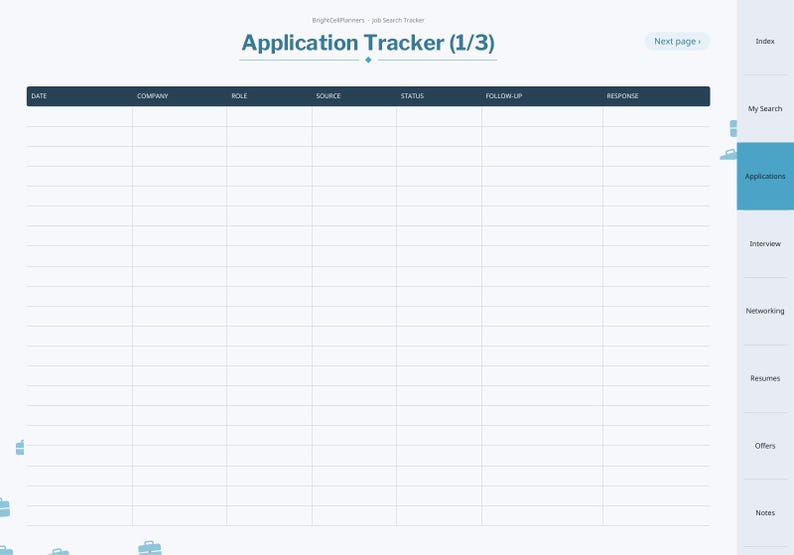Screen dimensions: 794x555
Task: Select the Applications tab
Action: tap(765, 176)
